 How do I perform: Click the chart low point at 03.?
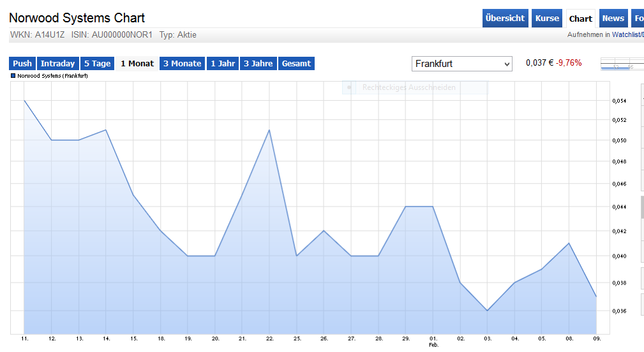tap(488, 311)
